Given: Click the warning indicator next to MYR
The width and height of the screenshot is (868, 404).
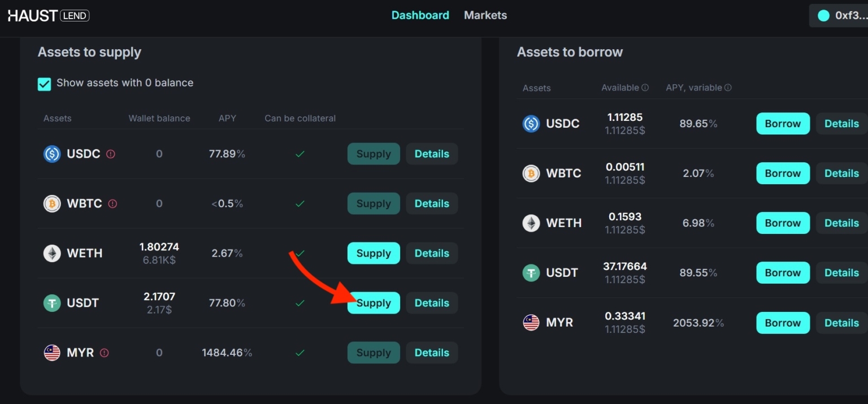Looking at the screenshot, I should click(104, 352).
